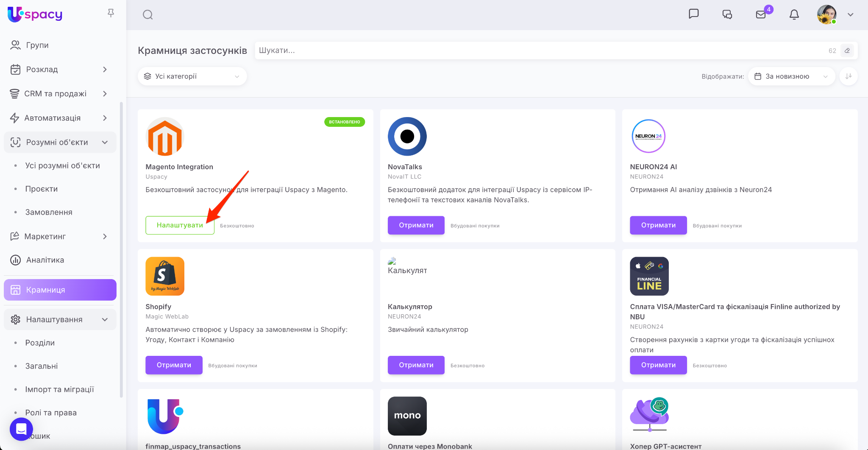Screen dimensions: 868x450
Task: Collapse the Розумні об'єкти section
Action: (105, 143)
